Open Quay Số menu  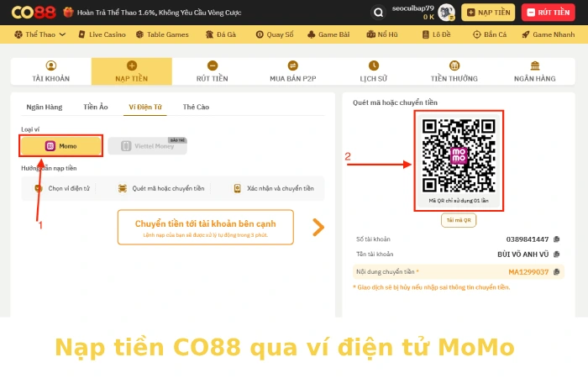click(275, 34)
